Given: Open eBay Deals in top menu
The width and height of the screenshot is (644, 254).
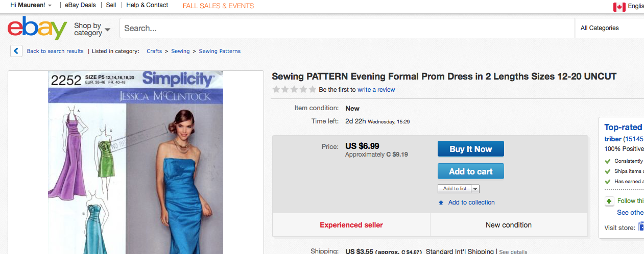Looking at the screenshot, I should pos(80,5).
